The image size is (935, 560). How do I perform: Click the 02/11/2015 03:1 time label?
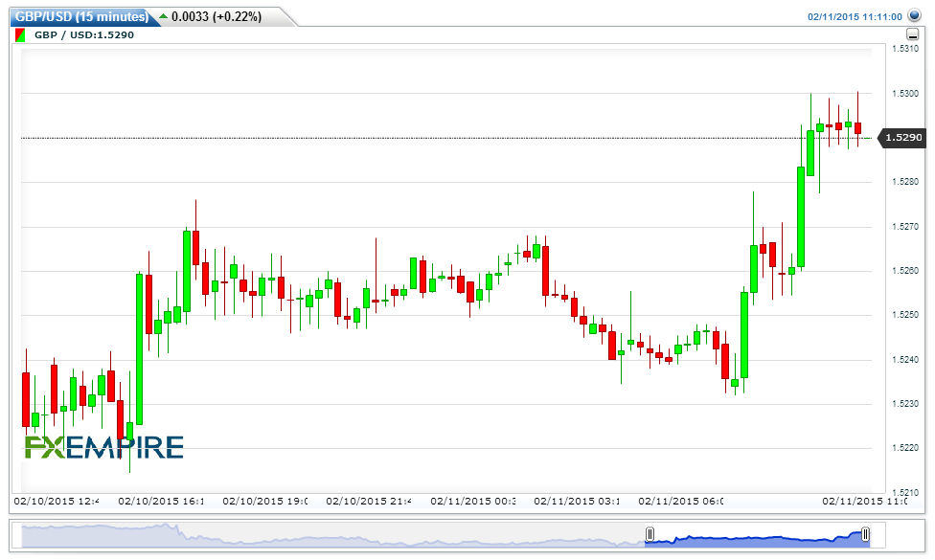point(578,501)
